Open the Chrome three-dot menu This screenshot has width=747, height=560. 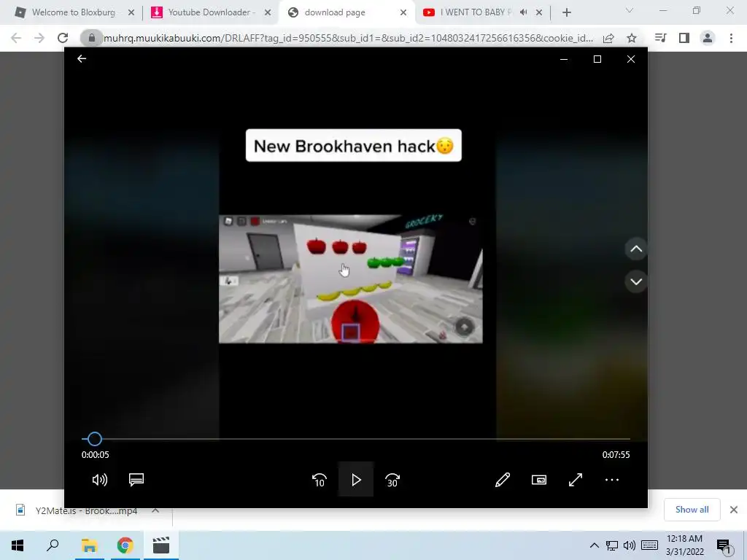(x=731, y=38)
